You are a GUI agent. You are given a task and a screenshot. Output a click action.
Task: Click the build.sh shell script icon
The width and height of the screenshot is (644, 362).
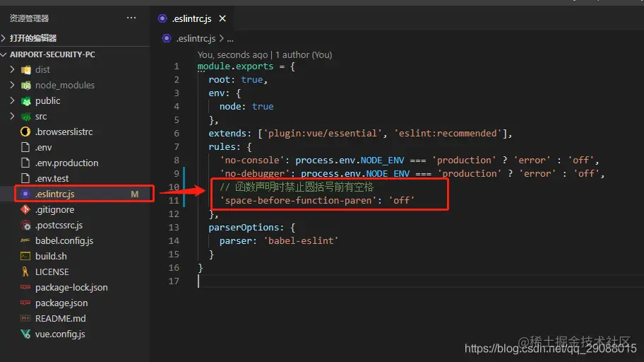[25, 256]
